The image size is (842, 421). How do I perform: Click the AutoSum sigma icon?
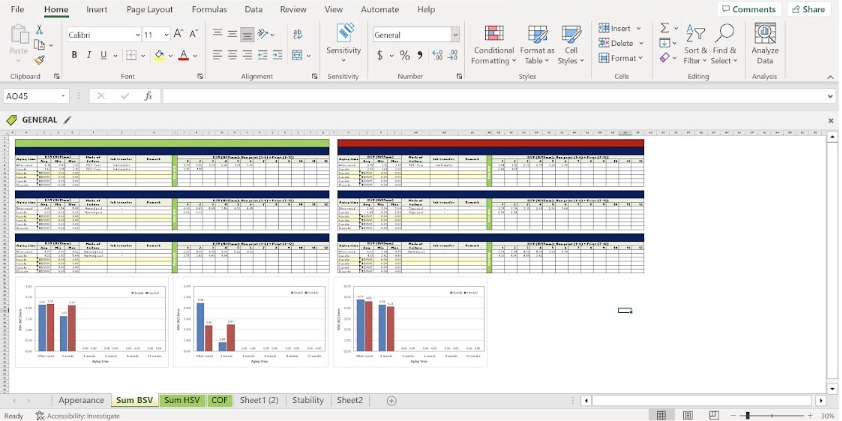click(x=665, y=28)
